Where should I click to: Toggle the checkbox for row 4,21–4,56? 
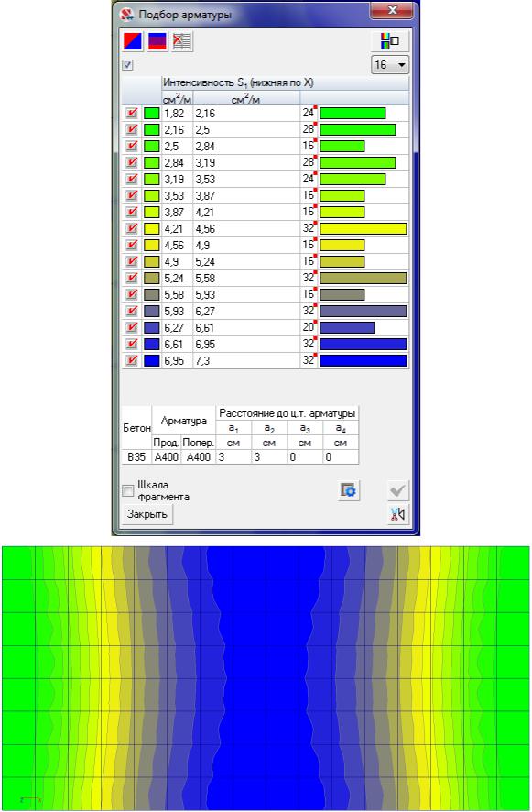pos(132,228)
